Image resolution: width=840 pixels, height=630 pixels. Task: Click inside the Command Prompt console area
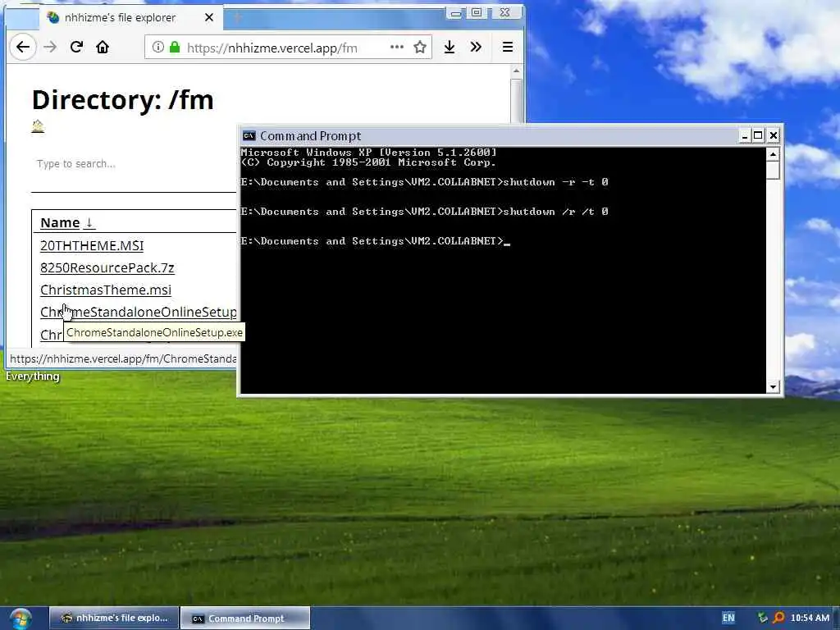click(503, 271)
